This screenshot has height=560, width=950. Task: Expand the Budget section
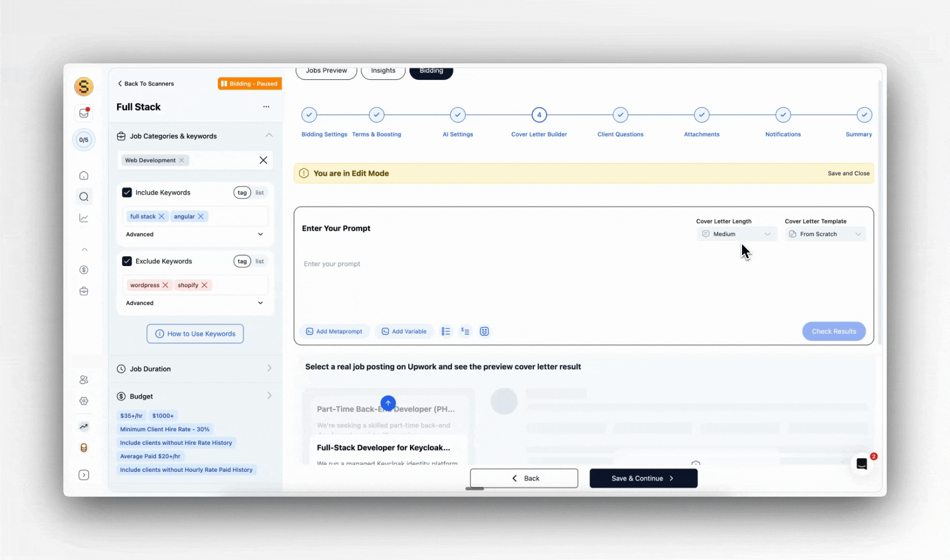(x=195, y=396)
